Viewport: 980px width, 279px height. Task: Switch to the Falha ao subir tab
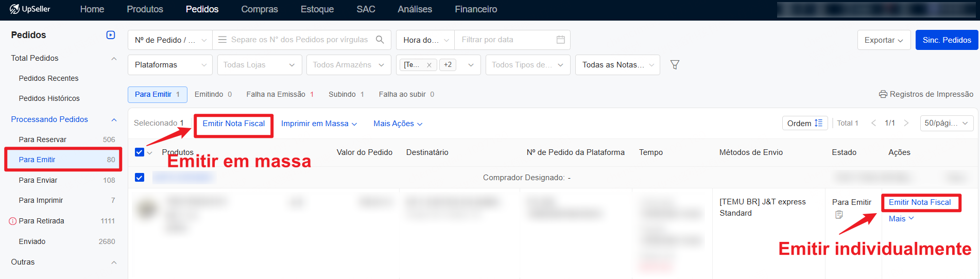pos(406,94)
